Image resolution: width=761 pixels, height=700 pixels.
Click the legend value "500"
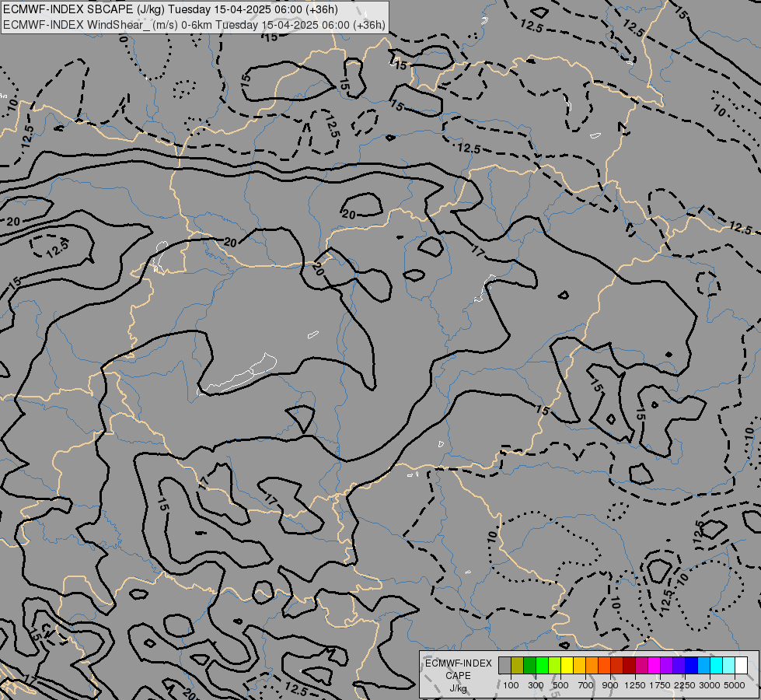coord(560,685)
